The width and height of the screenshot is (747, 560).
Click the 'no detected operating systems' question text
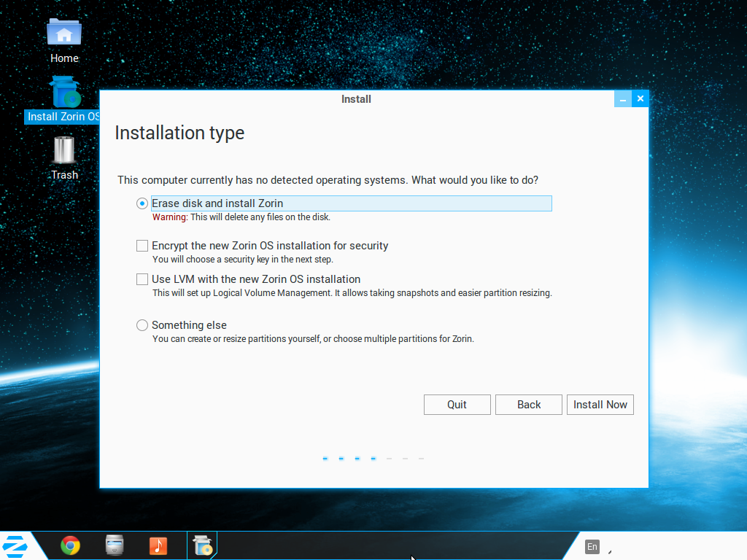pyautogui.click(x=328, y=180)
